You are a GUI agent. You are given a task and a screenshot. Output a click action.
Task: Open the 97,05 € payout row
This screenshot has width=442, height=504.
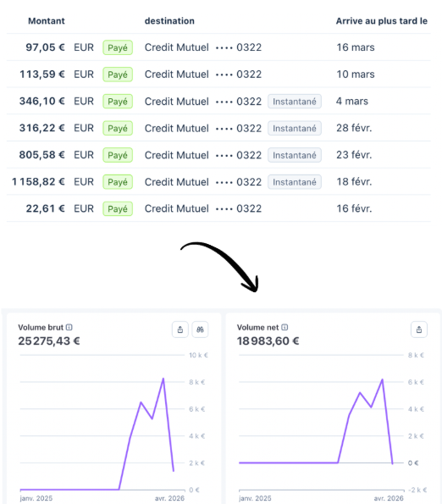click(x=218, y=47)
